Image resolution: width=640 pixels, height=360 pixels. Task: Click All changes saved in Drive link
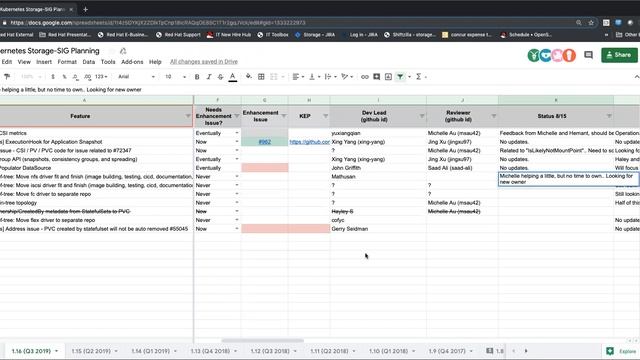pos(204,62)
